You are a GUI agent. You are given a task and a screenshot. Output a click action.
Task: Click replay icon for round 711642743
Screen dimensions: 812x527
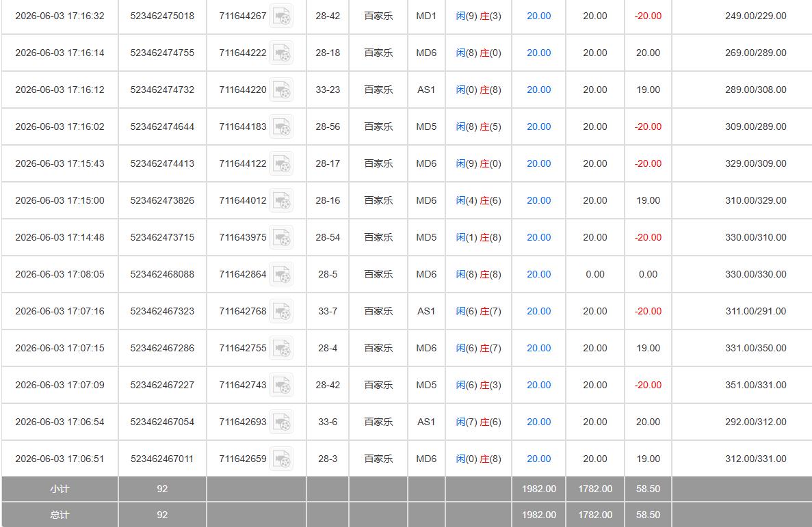click(x=282, y=385)
